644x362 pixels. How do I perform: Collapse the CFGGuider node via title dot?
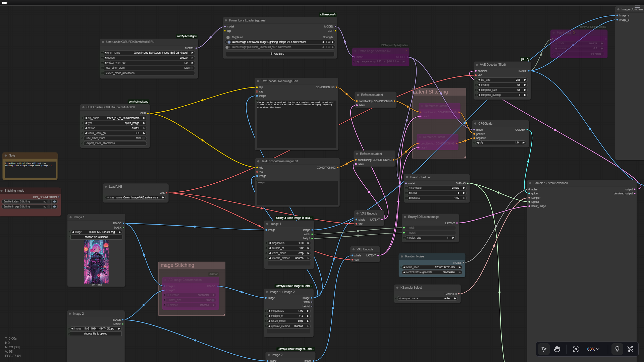pyautogui.click(x=475, y=124)
